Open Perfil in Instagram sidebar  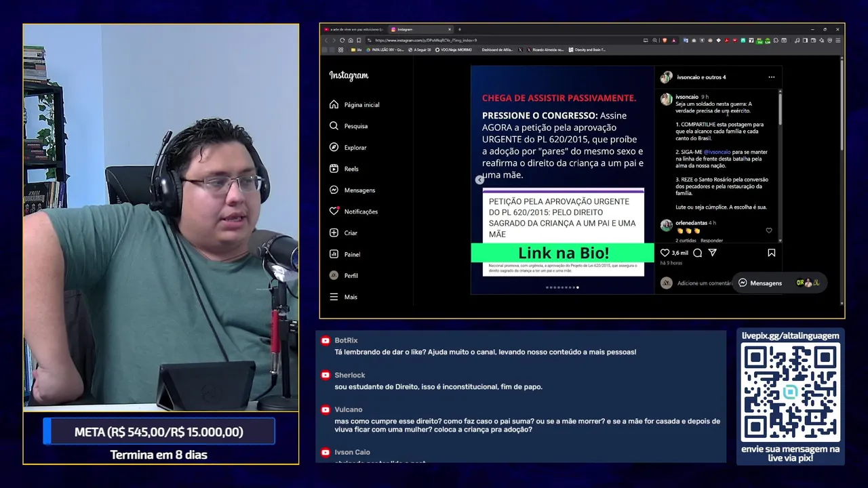point(343,275)
